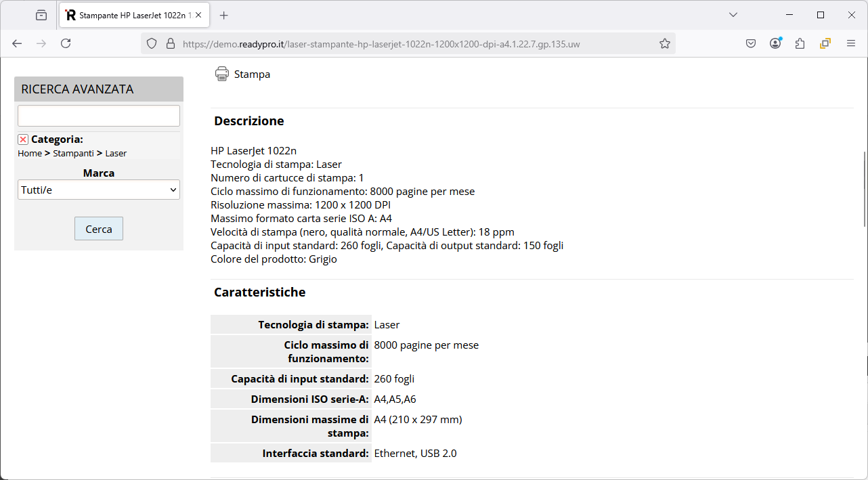Open the Firefox hamburger menu
This screenshot has width=868, height=480.
tap(851, 43)
